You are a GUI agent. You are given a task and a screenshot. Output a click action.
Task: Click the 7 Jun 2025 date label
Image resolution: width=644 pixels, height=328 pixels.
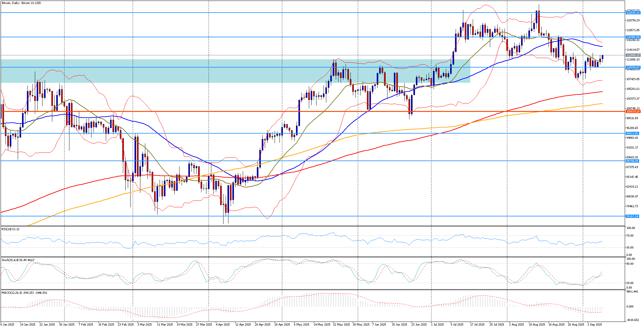pos(379,325)
